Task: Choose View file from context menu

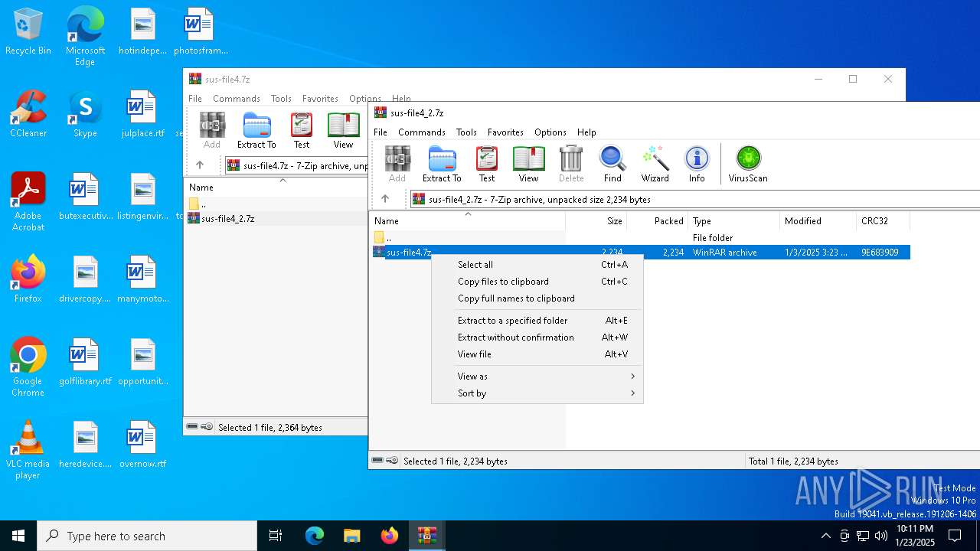Action: click(x=537, y=354)
